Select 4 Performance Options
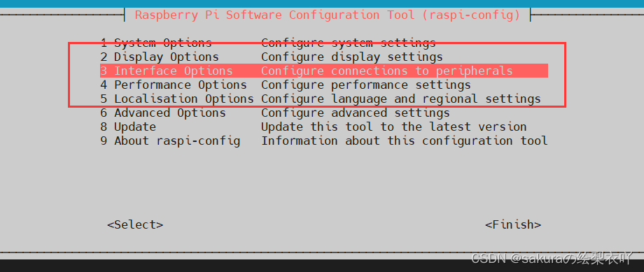 [174, 85]
